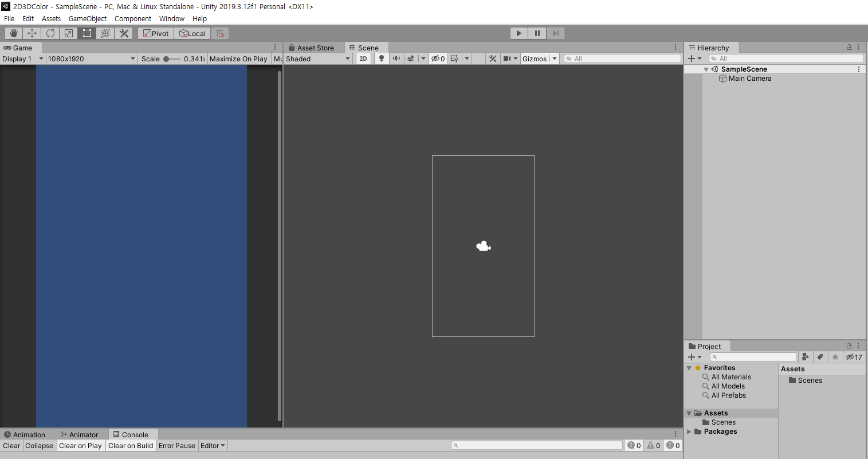Screen dimensions: 868x459
Task: Open scene effects dropdown arrow
Action: coord(423,58)
